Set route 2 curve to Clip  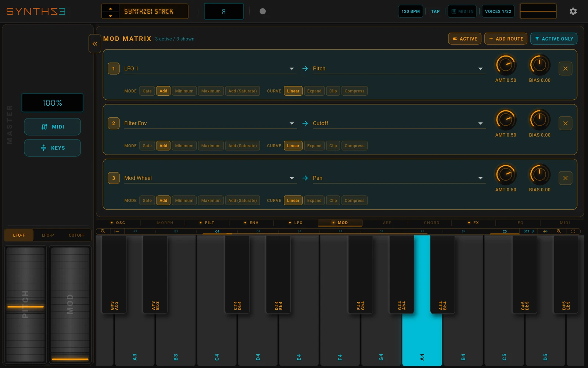click(x=333, y=146)
